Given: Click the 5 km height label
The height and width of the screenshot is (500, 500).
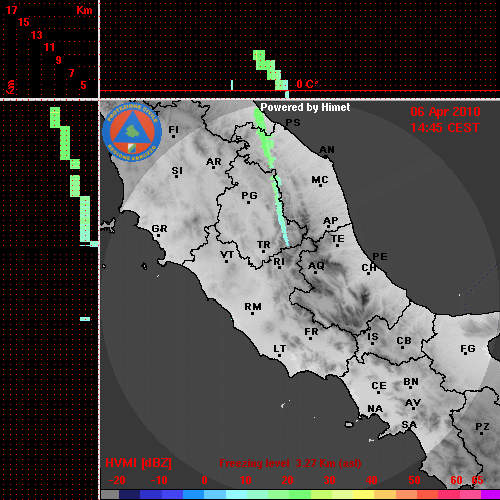Looking at the screenshot, I should tap(83, 85).
